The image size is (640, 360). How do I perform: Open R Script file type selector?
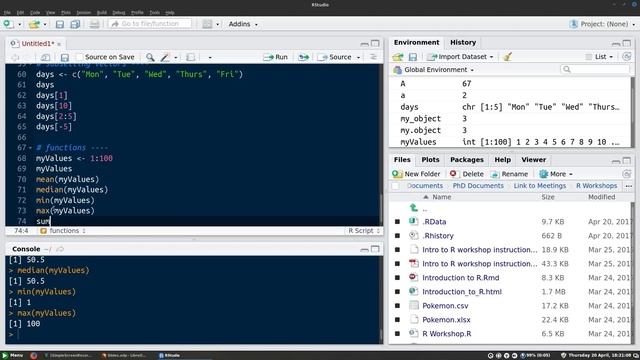[364, 231]
